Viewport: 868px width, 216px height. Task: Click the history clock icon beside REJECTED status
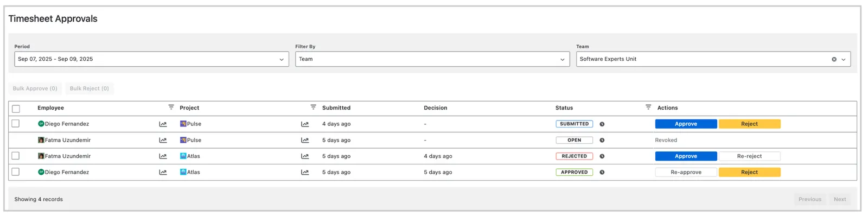coord(602,156)
